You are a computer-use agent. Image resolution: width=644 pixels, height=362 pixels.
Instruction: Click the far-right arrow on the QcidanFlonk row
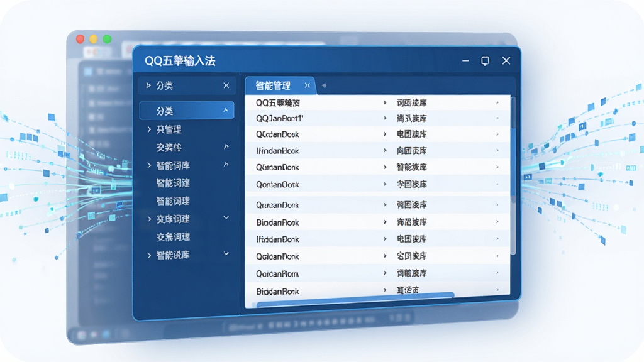(497, 256)
